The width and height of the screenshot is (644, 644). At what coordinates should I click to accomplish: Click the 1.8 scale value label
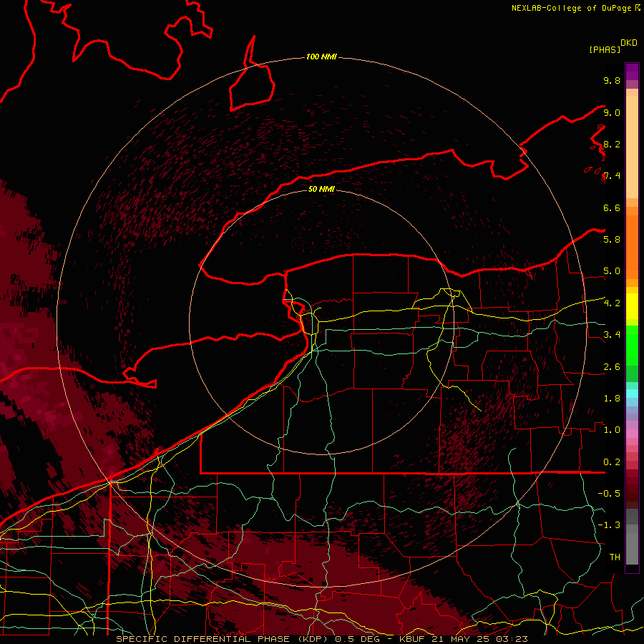point(612,399)
